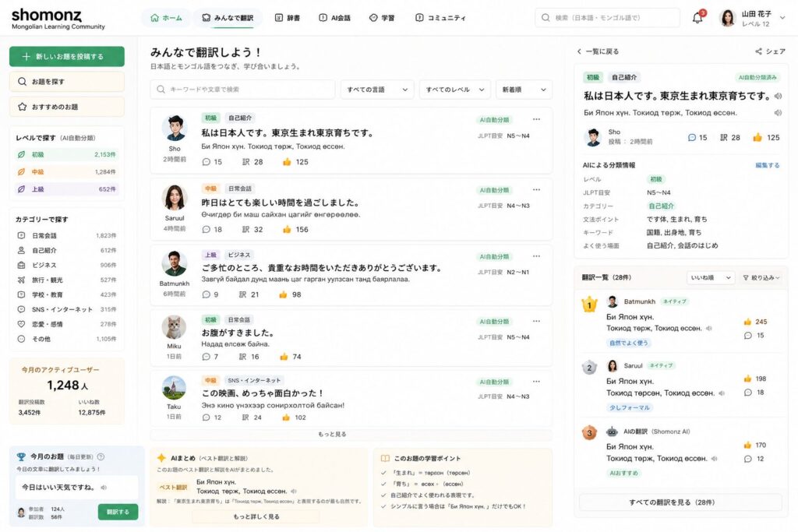Go back via 一覧に戻る
This screenshot has width=798, height=532.
tap(598, 51)
